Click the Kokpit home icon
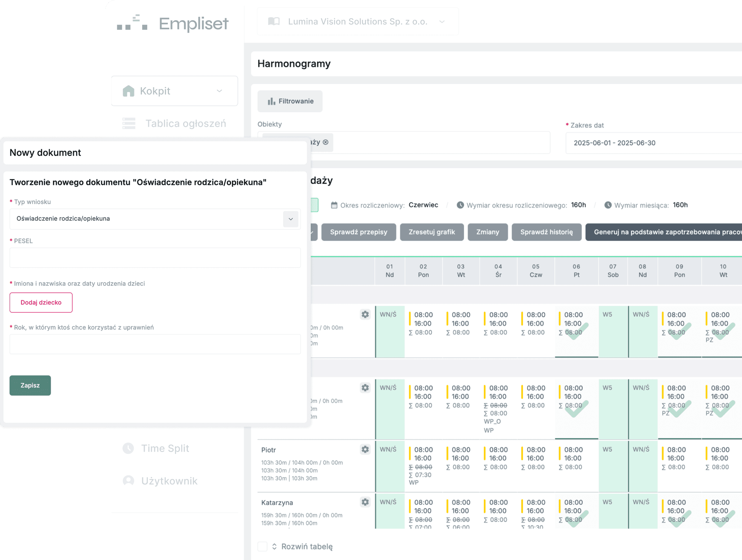The width and height of the screenshot is (742, 560). click(x=129, y=91)
